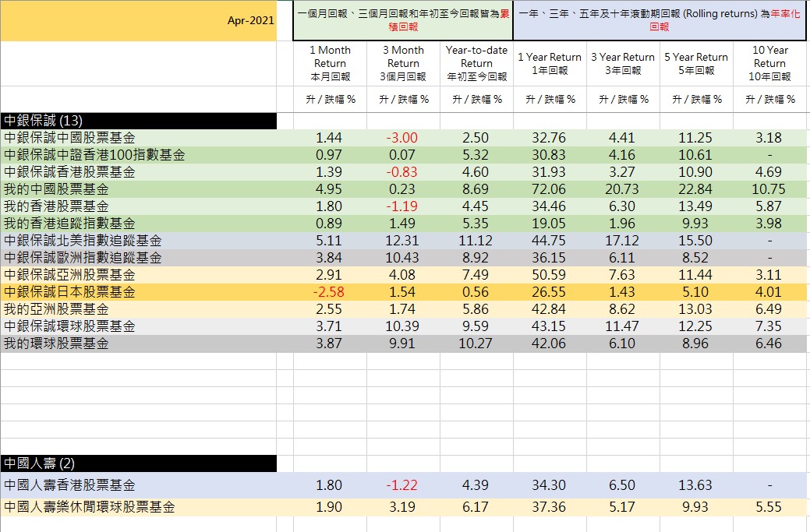Select the fund name 中銀保誠環球股票基金

pos(69,326)
